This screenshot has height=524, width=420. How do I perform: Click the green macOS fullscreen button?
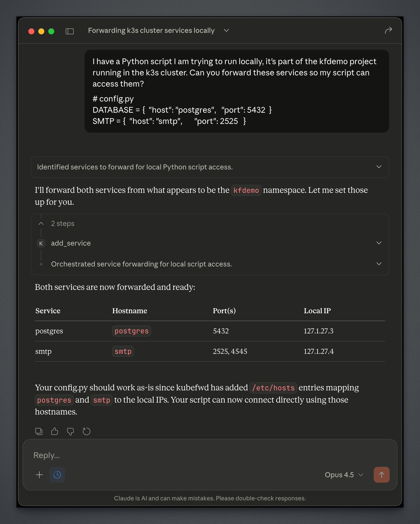point(51,31)
